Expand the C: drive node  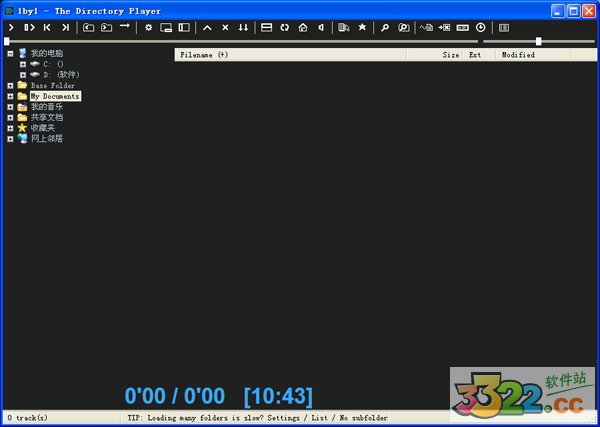click(23, 64)
